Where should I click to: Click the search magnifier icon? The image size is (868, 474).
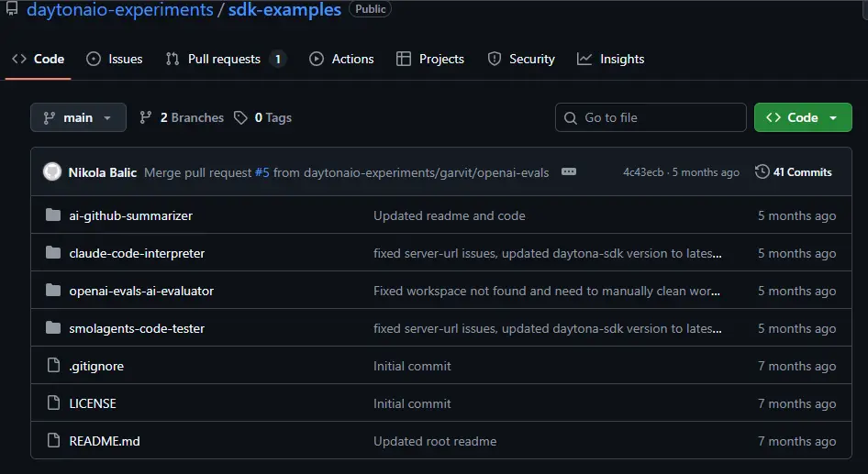click(x=570, y=117)
